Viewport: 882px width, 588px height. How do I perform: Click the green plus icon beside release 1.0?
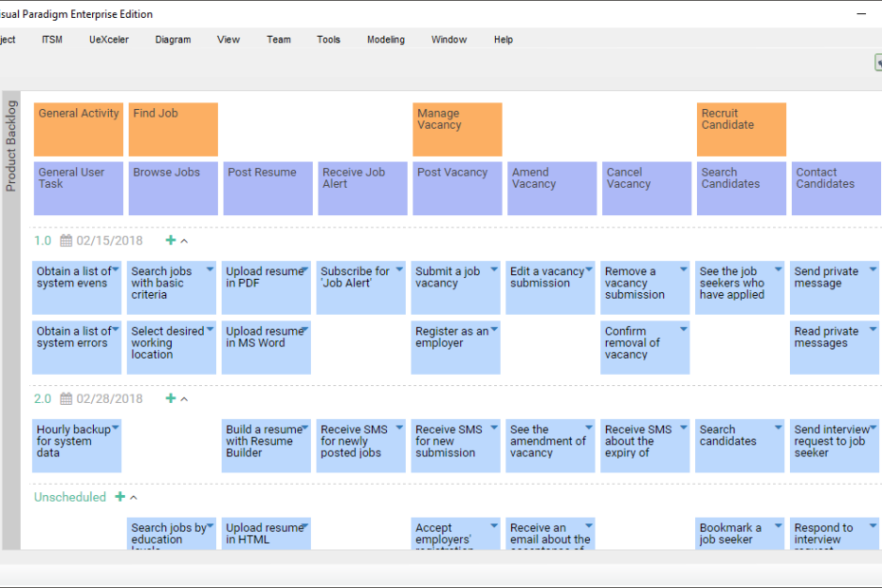pos(171,241)
